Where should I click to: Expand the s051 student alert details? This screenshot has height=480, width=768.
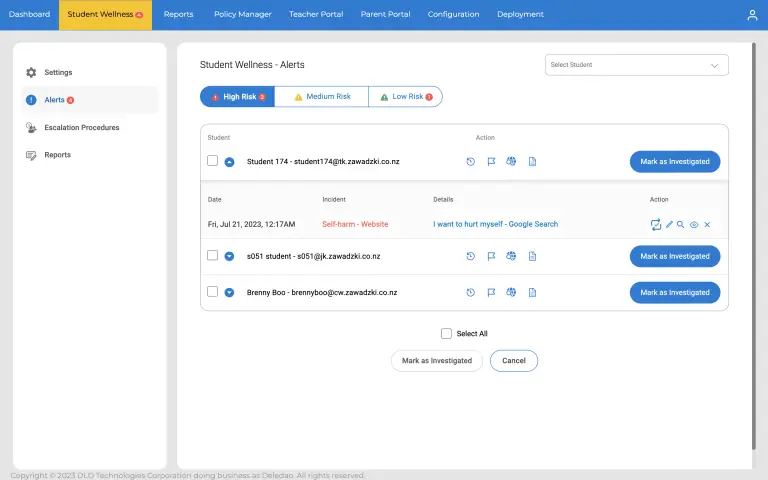(229, 256)
